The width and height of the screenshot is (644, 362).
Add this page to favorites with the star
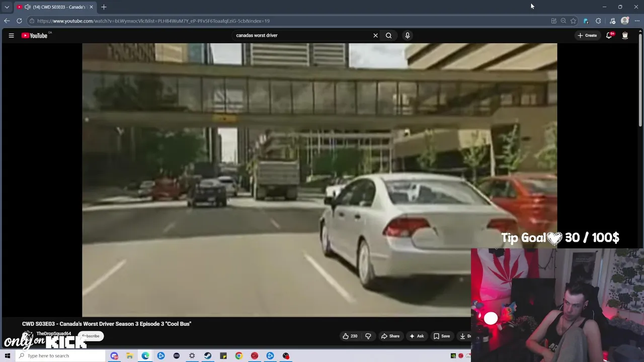(x=573, y=21)
